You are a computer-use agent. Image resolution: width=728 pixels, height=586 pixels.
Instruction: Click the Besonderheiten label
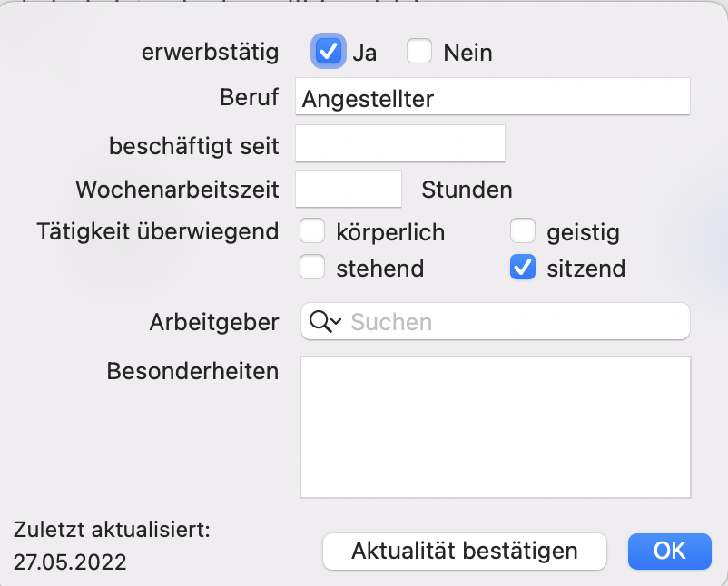tap(192, 371)
